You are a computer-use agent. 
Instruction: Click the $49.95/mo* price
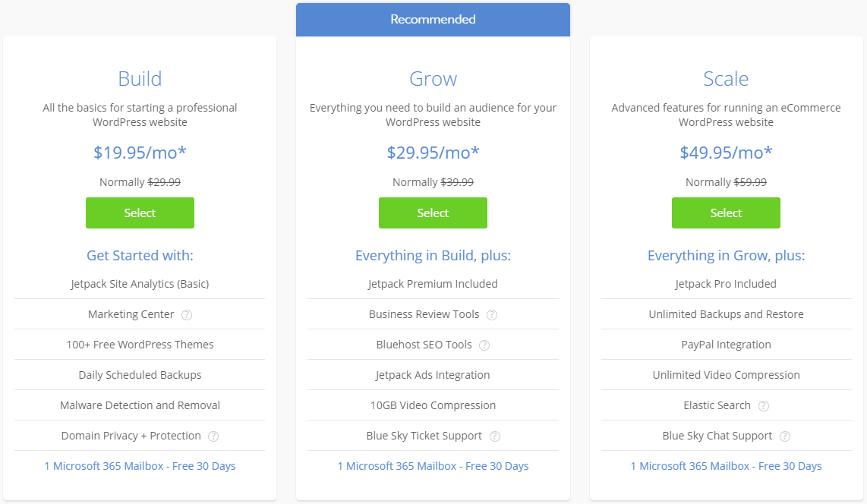pyautogui.click(x=726, y=153)
